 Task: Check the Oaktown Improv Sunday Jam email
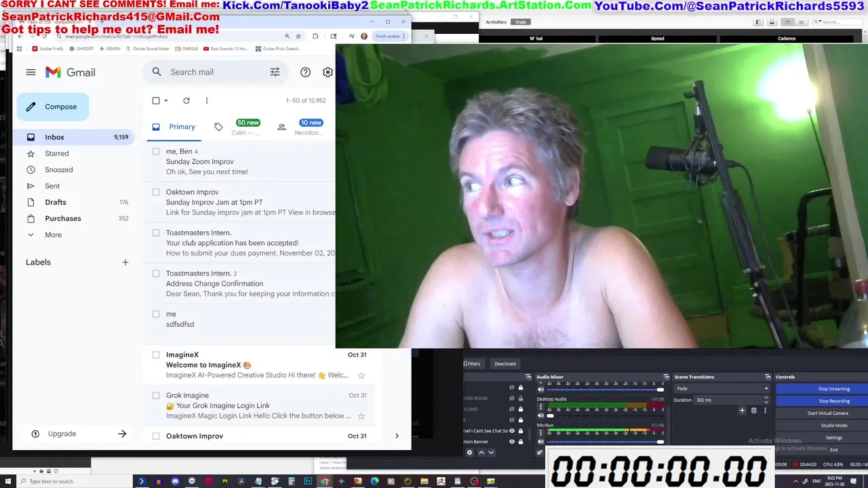pyautogui.click(x=156, y=192)
